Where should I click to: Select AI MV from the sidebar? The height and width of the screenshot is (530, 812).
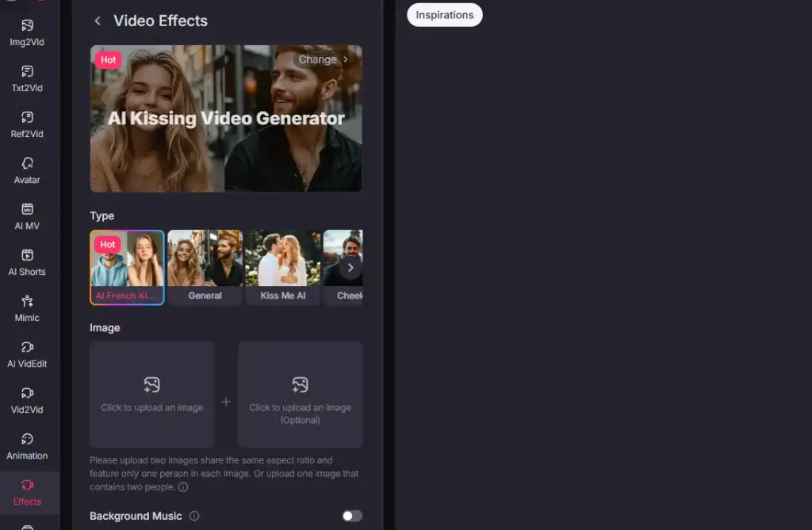(x=26, y=215)
